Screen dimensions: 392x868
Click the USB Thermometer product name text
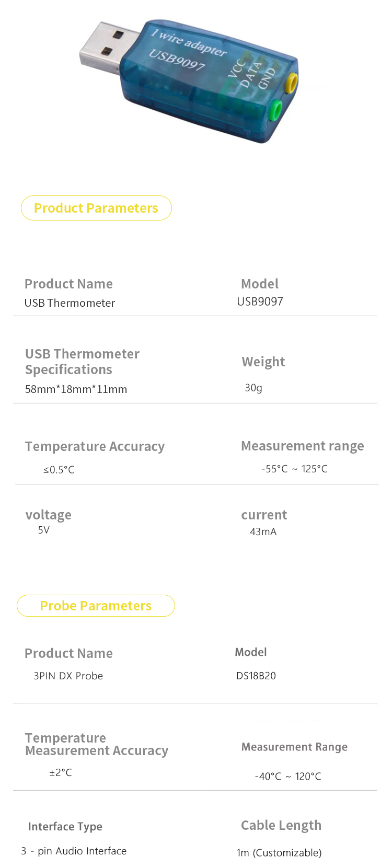70,303
